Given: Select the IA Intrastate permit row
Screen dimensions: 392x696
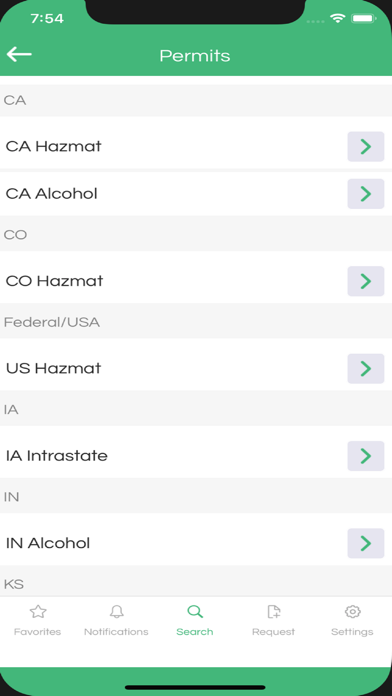Looking at the screenshot, I should (196, 456).
